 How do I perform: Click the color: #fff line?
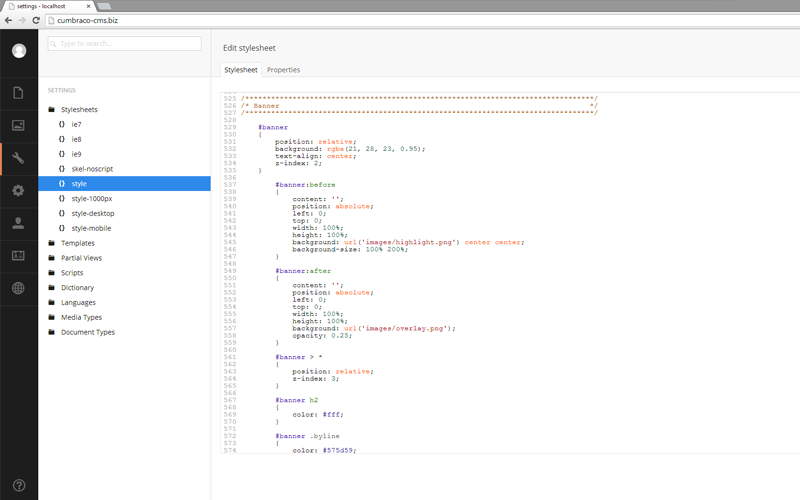click(x=318, y=414)
